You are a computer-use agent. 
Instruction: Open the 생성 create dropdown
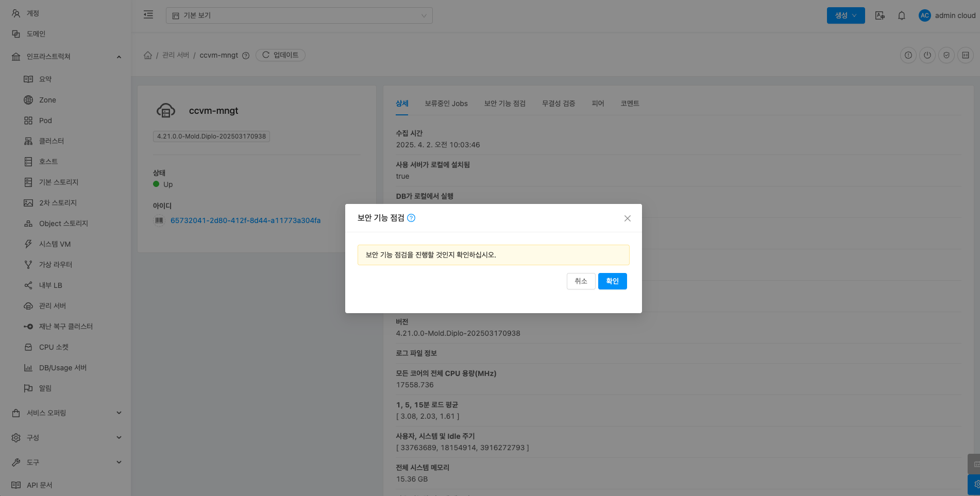[x=846, y=15]
